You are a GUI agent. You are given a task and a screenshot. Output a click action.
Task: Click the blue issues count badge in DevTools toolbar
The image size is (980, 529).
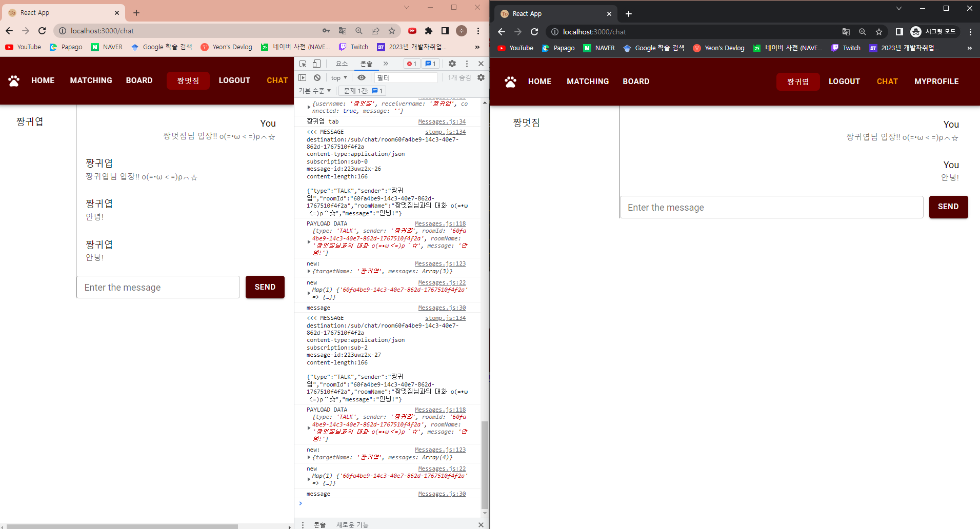point(430,64)
